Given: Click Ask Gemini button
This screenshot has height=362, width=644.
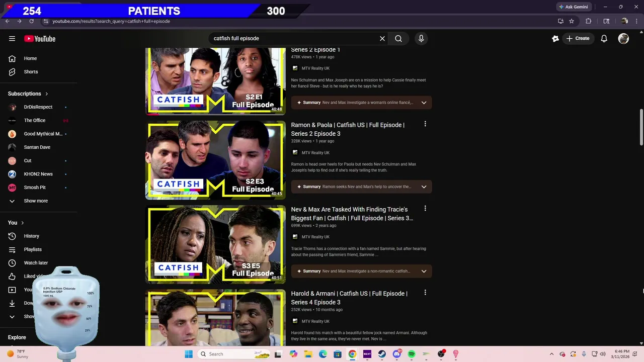Looking at the screenshot, I should 574,7.
